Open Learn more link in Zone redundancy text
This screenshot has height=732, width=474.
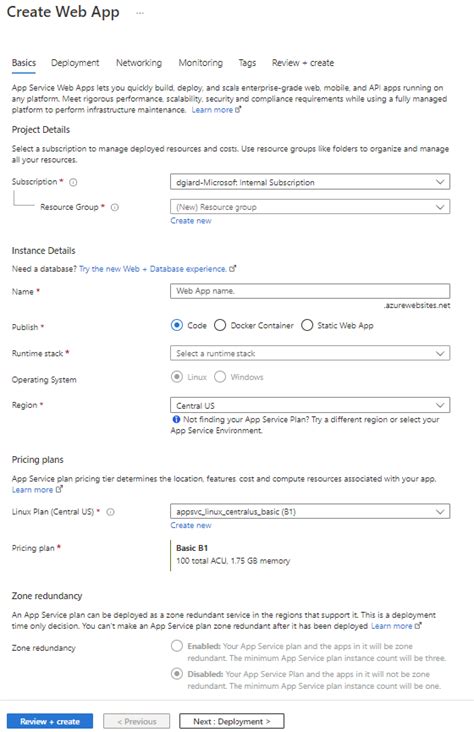396,626
